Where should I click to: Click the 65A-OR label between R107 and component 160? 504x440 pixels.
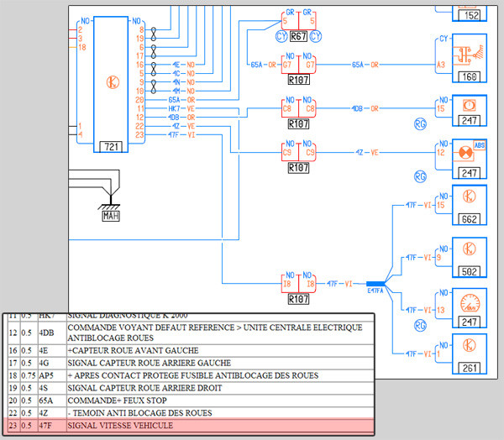365,65
